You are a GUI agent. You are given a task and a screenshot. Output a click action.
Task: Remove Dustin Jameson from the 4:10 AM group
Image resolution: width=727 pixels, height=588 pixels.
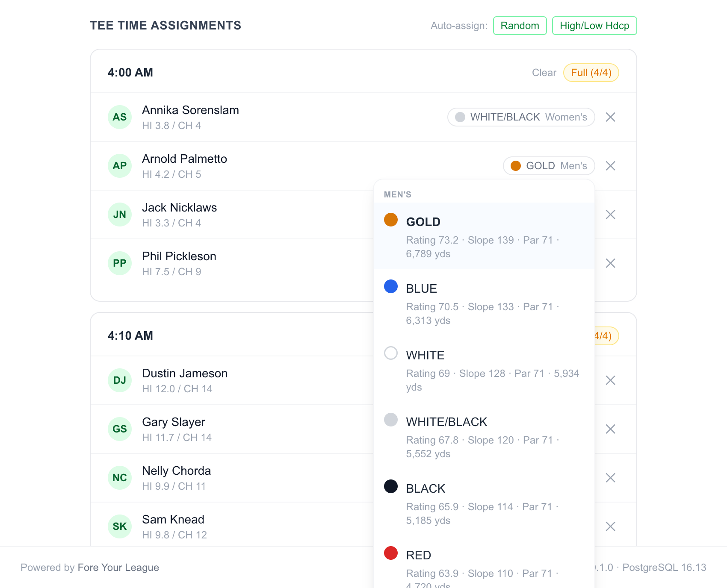pos(610,380)
